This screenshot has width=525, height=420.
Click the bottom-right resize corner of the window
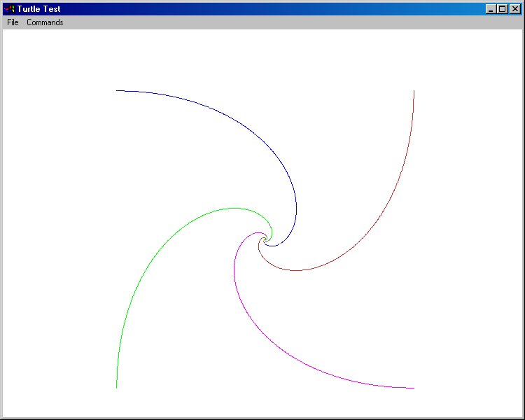click(521, 416)
